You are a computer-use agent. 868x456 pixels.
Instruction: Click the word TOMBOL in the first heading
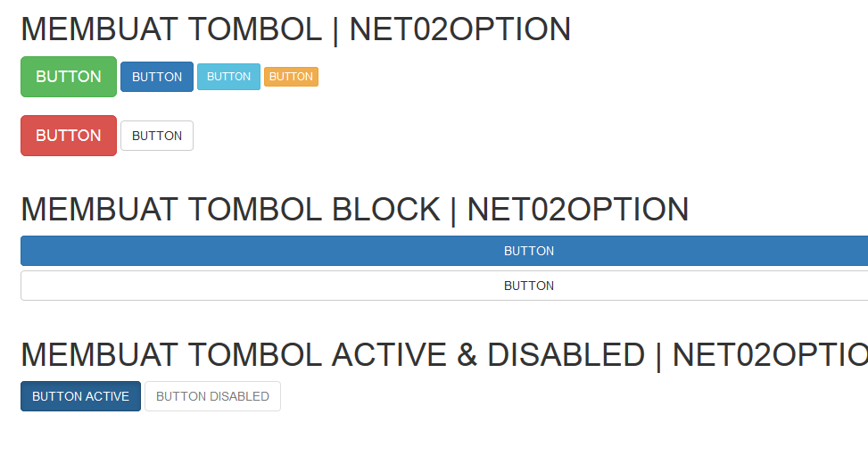[x=255, y=29]
